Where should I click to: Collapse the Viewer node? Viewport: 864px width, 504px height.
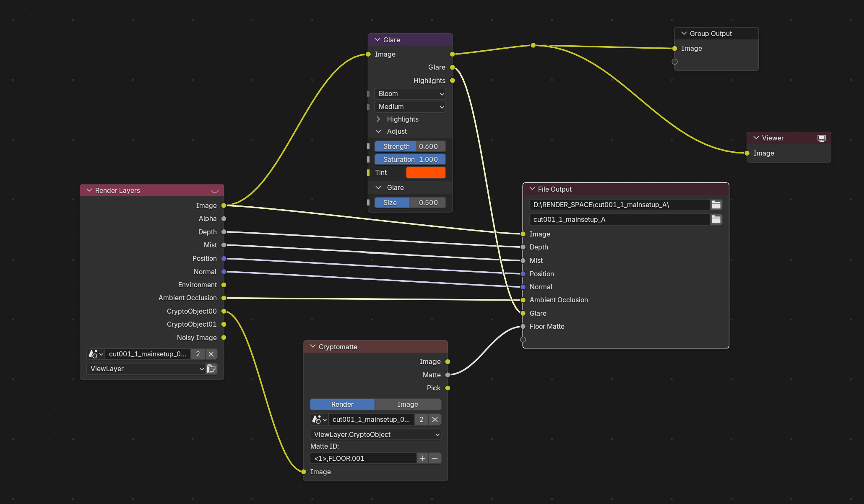tap(756, 138)
